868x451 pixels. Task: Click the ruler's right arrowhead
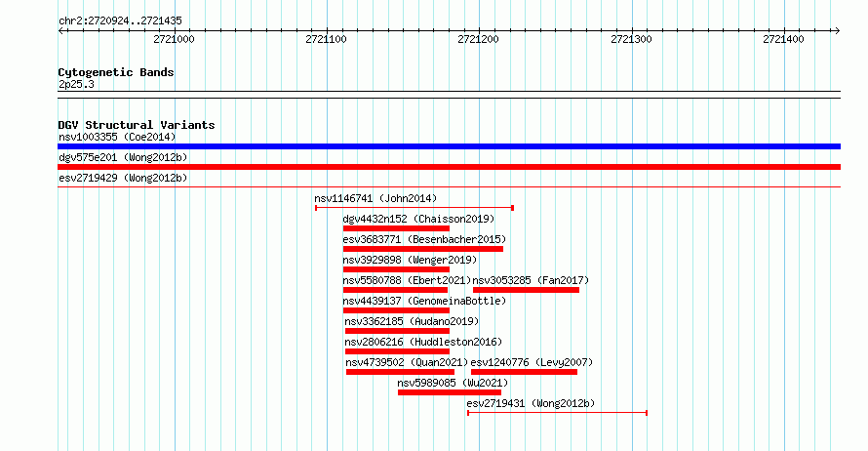click(838, 31)
